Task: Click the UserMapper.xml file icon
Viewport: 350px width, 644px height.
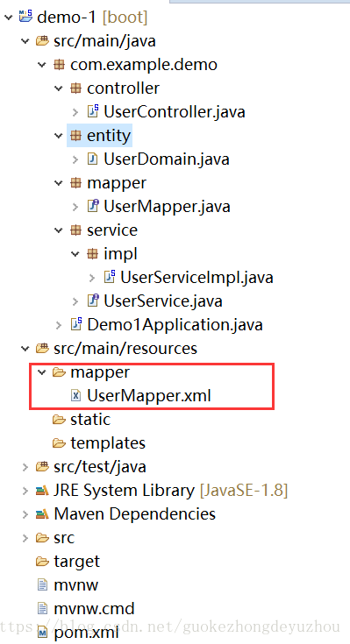Action: (75, 395)
